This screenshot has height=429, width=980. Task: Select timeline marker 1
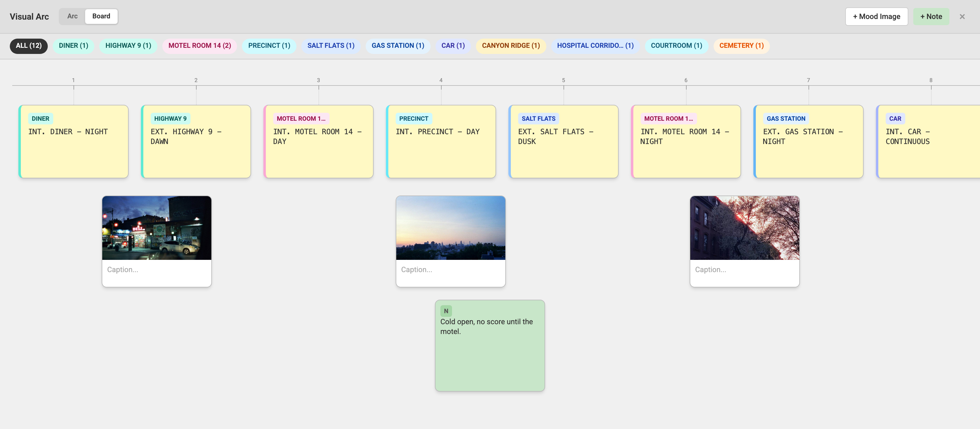tap(73, 80)
